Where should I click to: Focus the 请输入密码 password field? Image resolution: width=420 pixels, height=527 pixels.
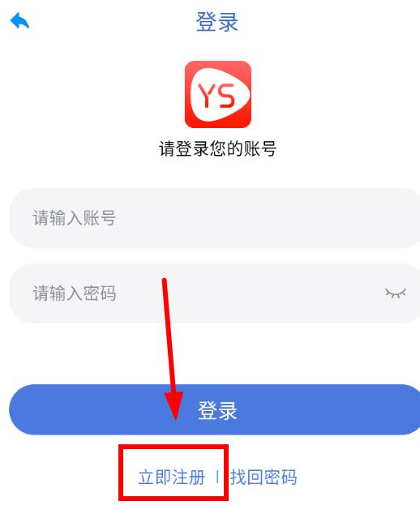point(214,293)
